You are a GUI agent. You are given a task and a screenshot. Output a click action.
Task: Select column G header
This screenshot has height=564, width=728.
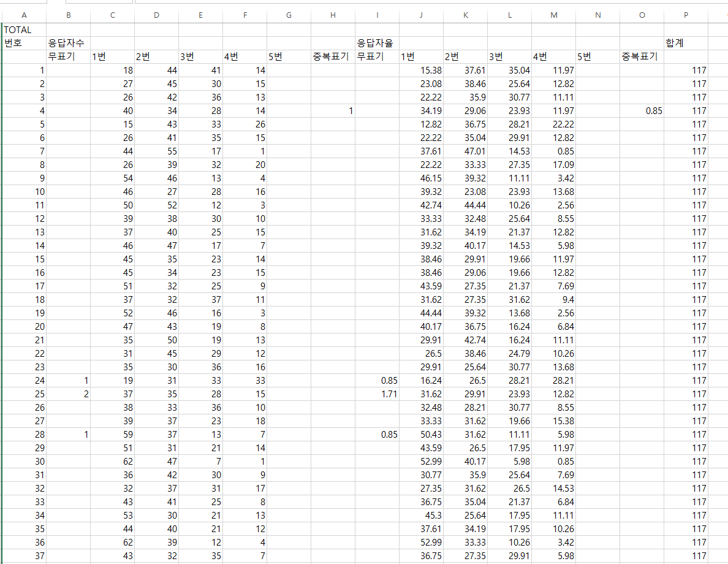coord(289,15)
